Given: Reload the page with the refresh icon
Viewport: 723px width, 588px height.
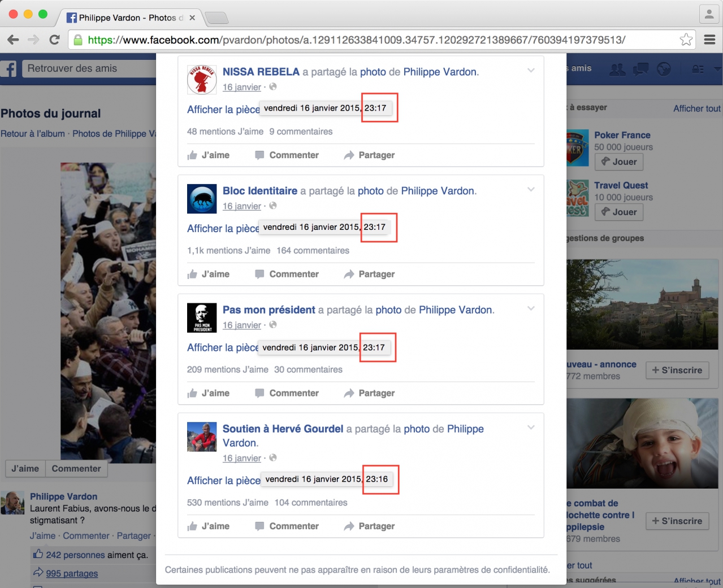Looking at the screenshot, I should (x=54, y=40).
